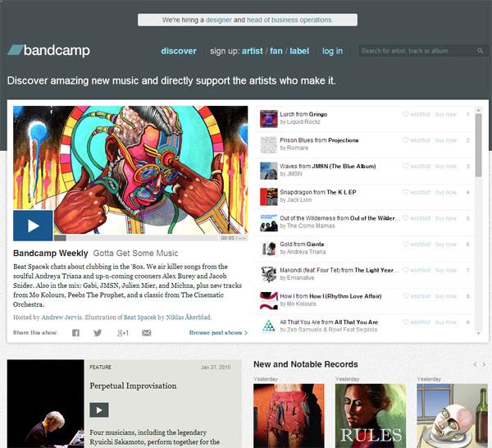Click the track list scrollbar thumb
This screenshot has width=492, height=448.
479,145
